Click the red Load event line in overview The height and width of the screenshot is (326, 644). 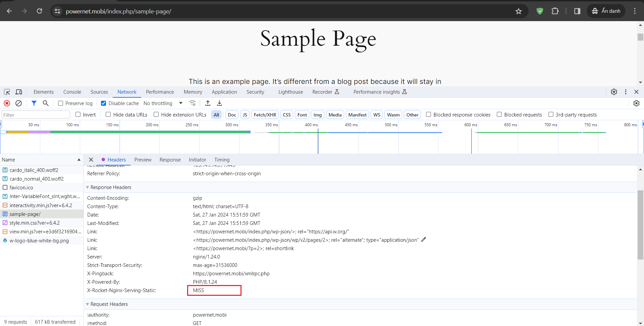pyautogui.click(x=471, y=141)
